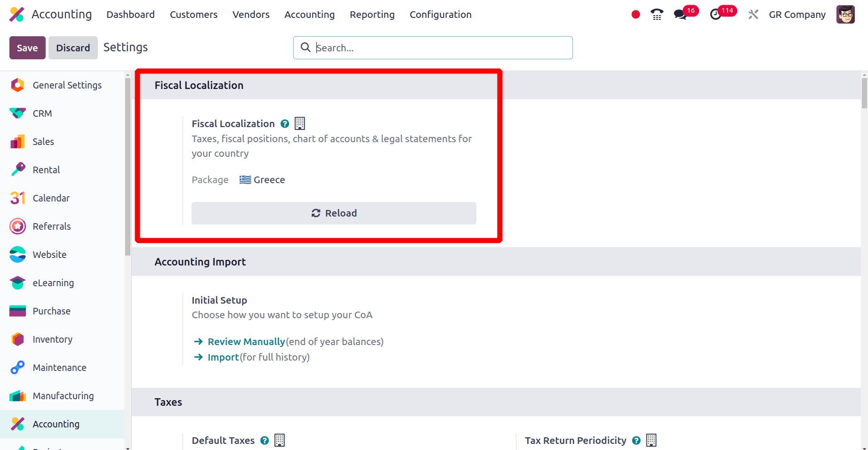Open the Accounting top menu

pos(309,15)
